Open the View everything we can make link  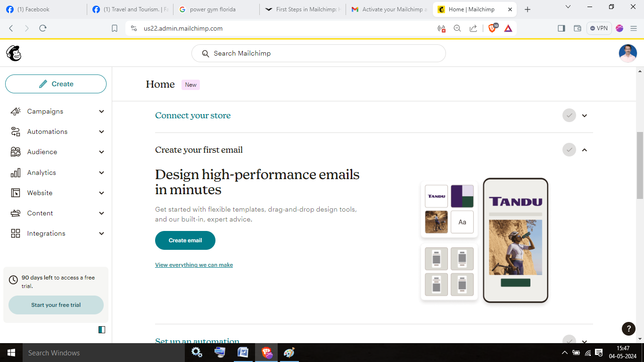[194, 265]
